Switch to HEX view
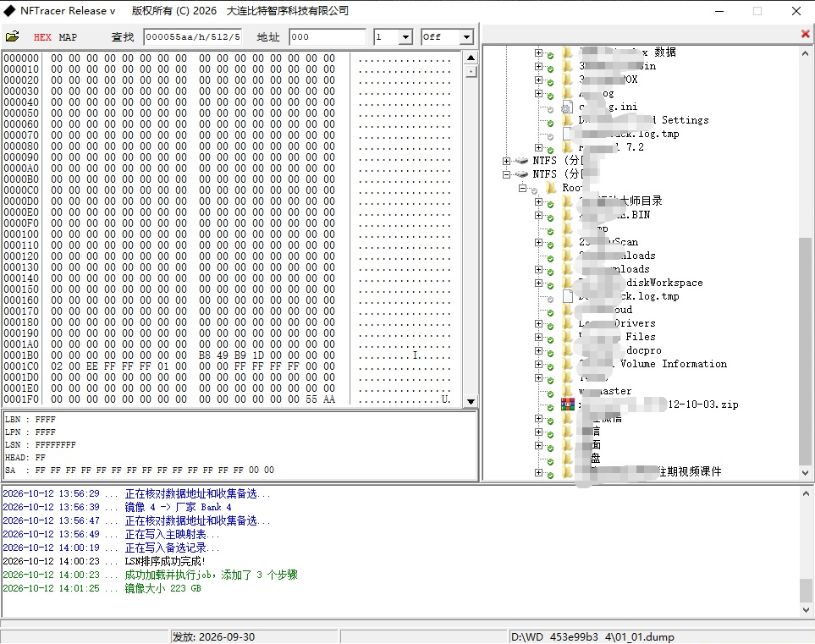This screenshot has width=815, height=644. pyautogui.click(x=42, y=37)
